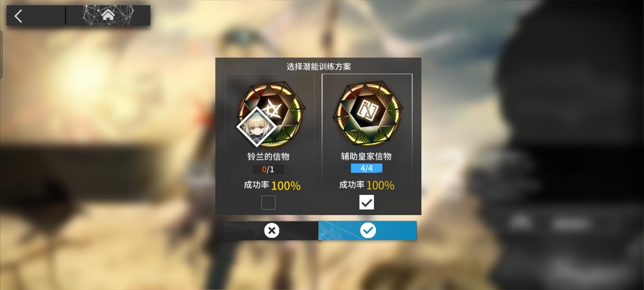Viewport: 644px width, 290px height.
Task: Check the empty box under 铃兰的信物
Action: 268,202
